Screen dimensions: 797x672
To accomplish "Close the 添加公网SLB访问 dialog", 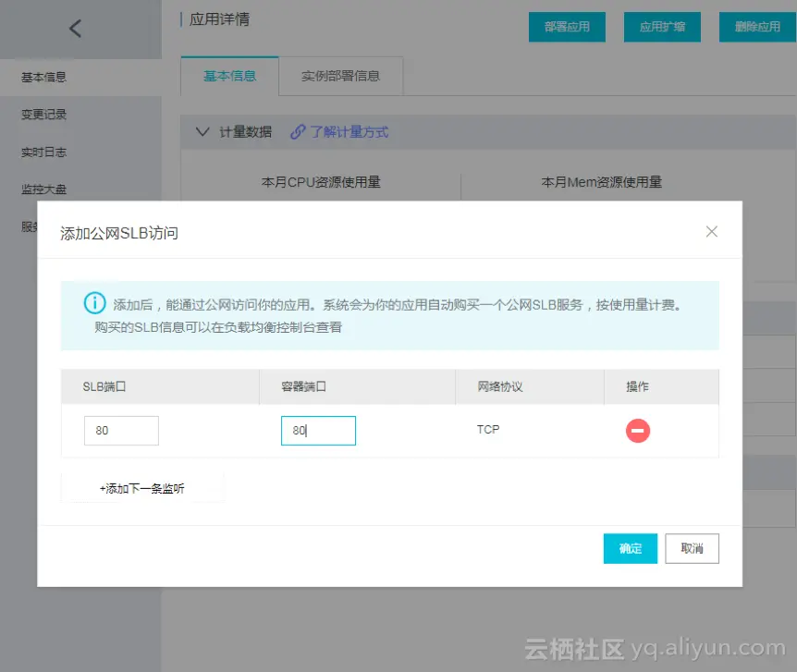I will [x=712, y=232].
